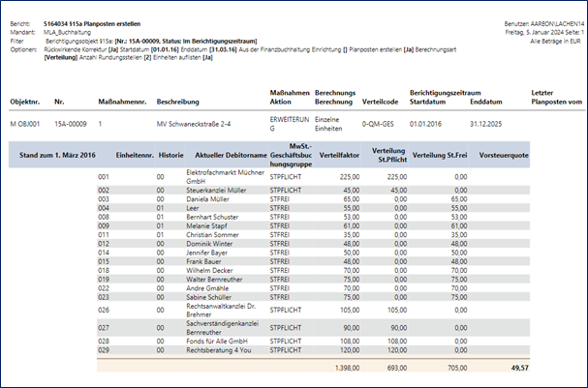Click object number 'M OBJ001'

[x=27, y=124]
